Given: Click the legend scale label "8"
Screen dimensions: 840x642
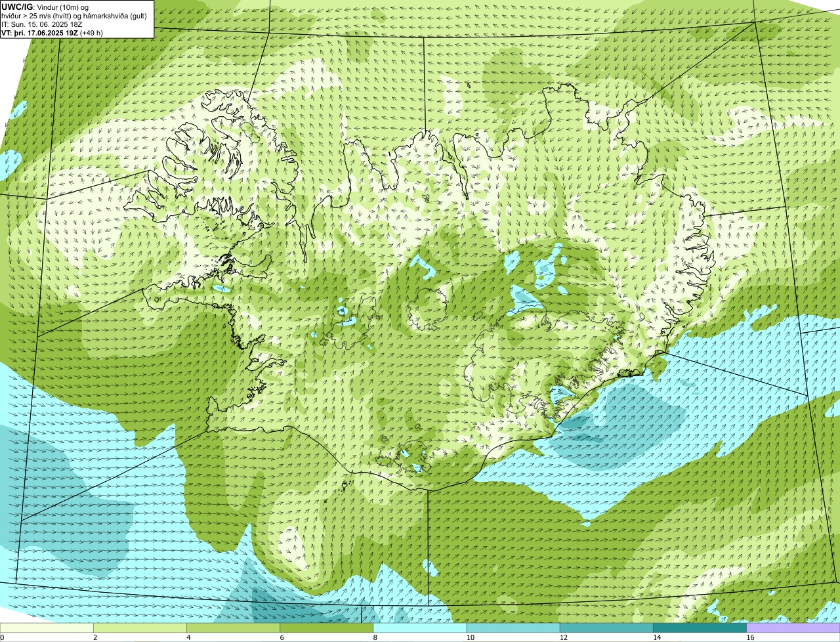Looking at the screenshot, I should pos(375,637).
